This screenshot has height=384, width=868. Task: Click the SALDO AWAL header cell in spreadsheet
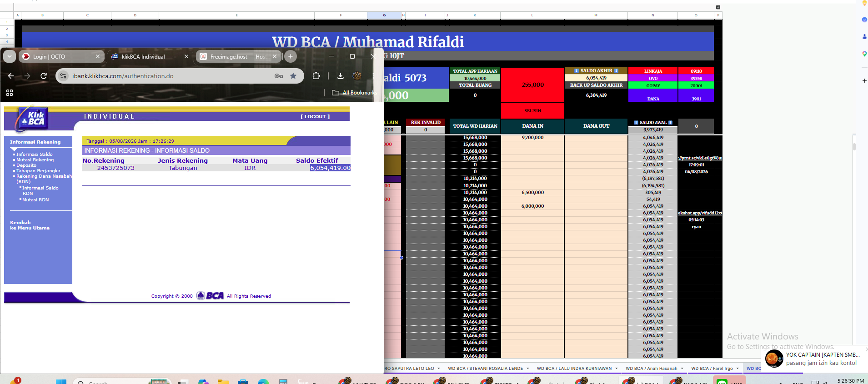[x=653, y=123]
